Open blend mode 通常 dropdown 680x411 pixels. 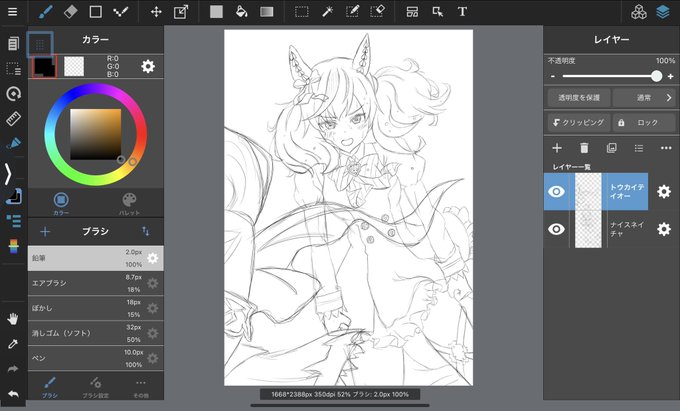(644, 98)
